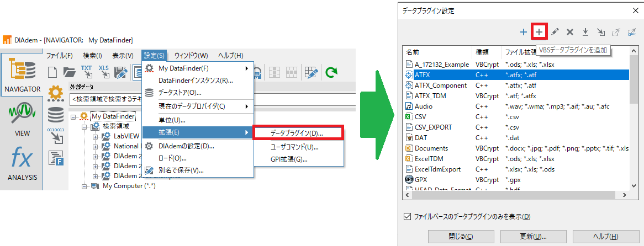Click the green refresh arrow icon

tap(331, 72)
